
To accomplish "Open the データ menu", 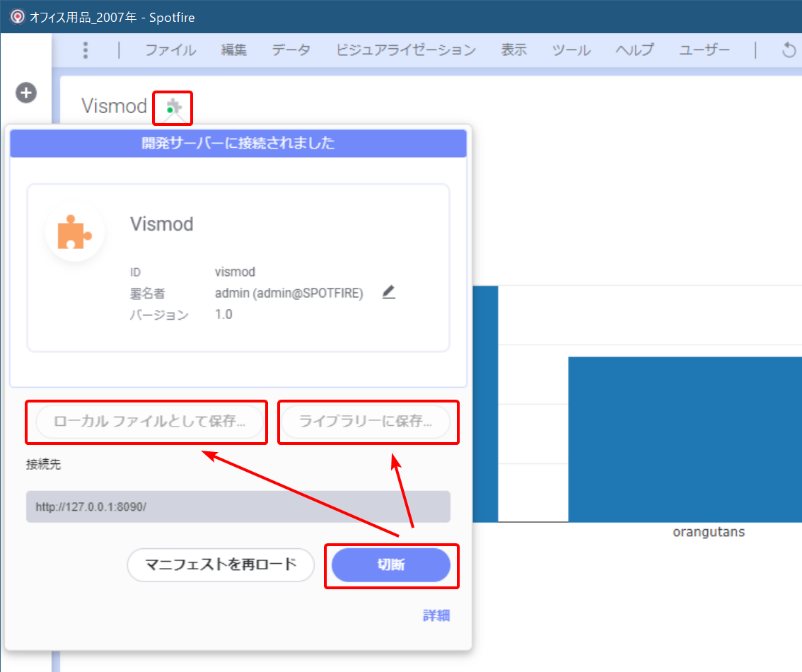I will [x=291, y=50].
